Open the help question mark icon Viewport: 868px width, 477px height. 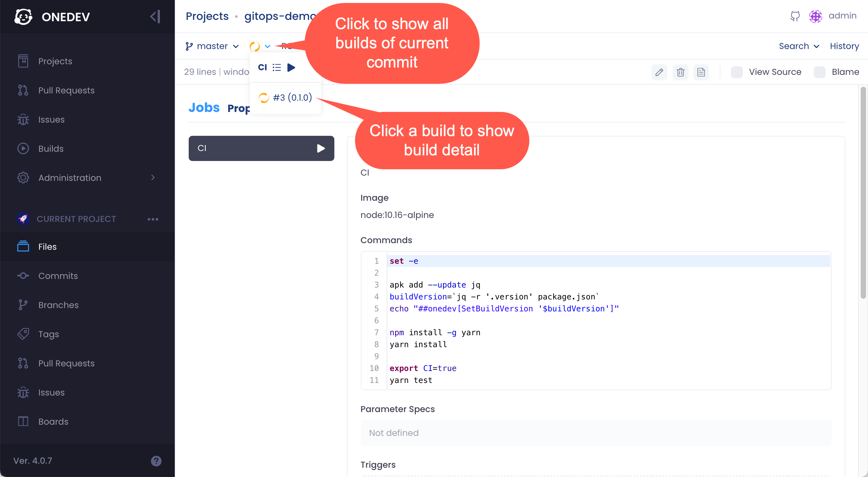156,461
